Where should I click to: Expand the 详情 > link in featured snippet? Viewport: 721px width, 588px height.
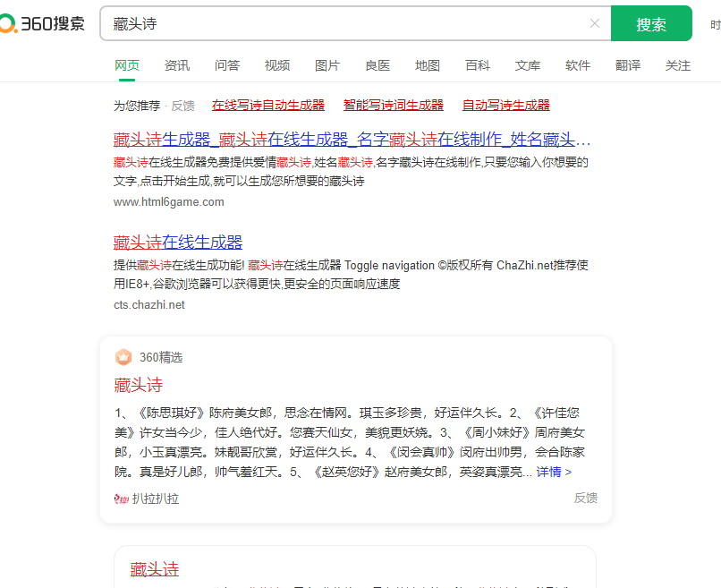pyautogui.click(x=554, y=472)
